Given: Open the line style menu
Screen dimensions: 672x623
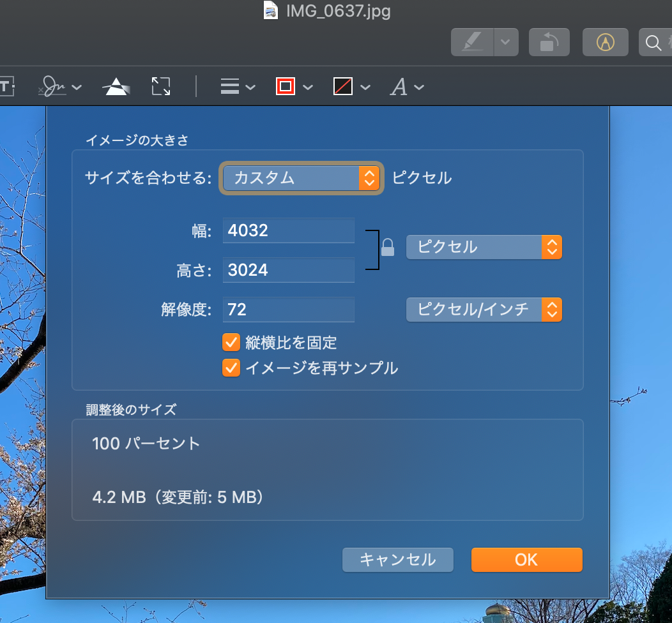Looking at the screenshot, I should pyautogui.click(x=230, y=86).
